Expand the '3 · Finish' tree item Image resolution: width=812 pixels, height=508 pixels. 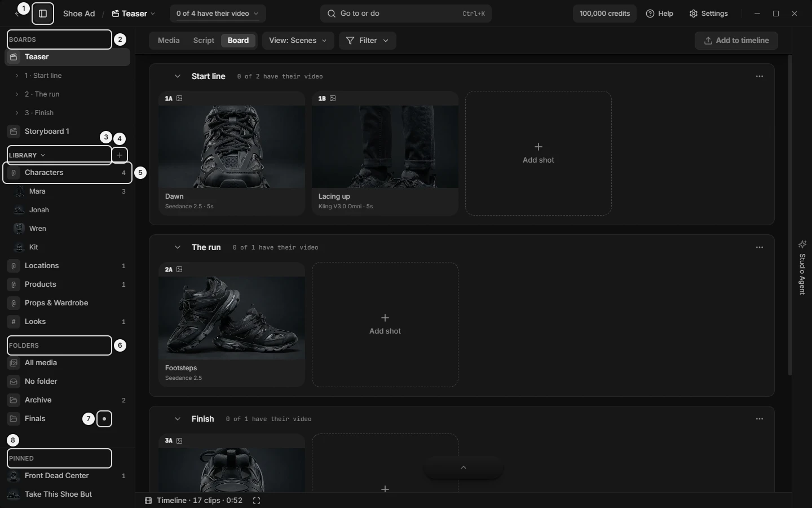point(17,113)
